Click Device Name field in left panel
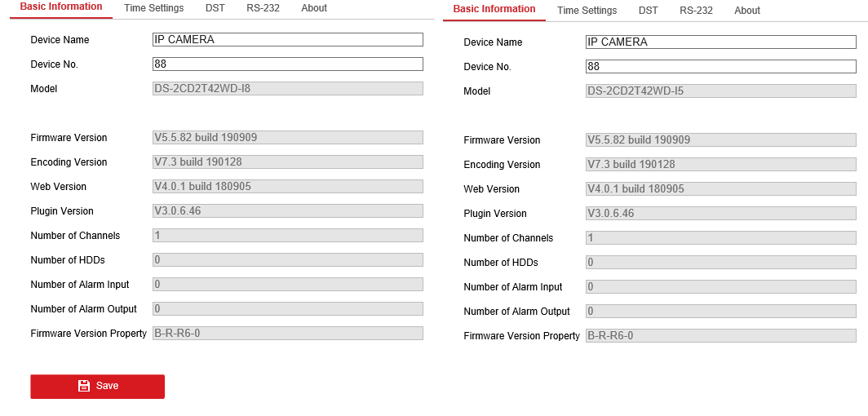868x416 pixels. point(287,40)
